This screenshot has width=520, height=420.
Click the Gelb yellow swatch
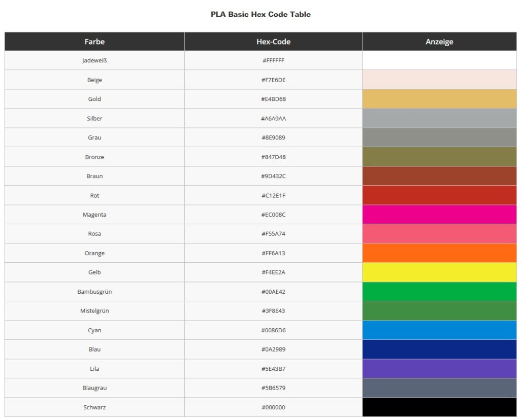pyautogui.click(x=439, y=272)
